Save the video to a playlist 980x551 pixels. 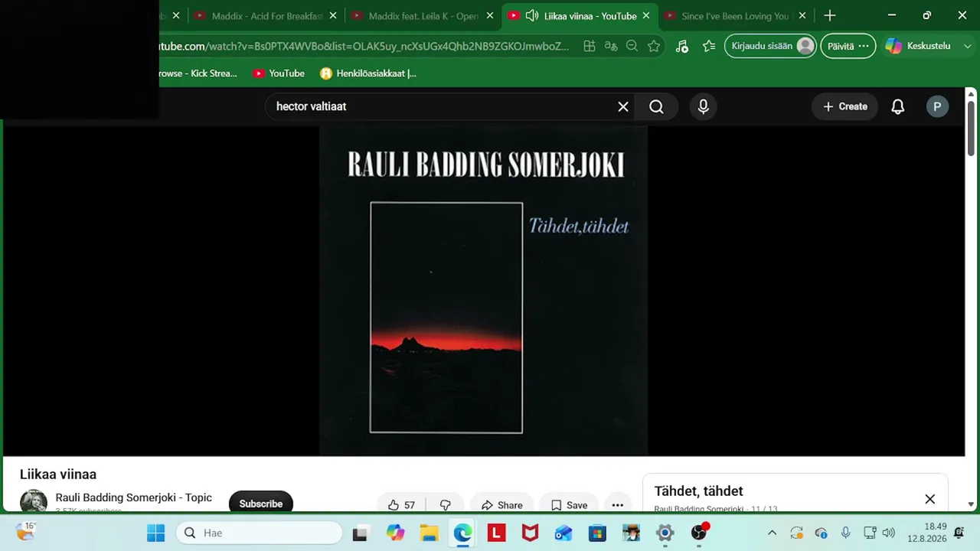569,505
